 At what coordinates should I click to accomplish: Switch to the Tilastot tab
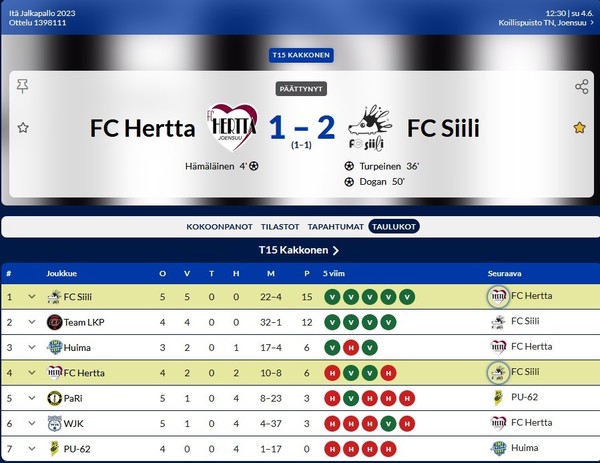tap(280, 227)
